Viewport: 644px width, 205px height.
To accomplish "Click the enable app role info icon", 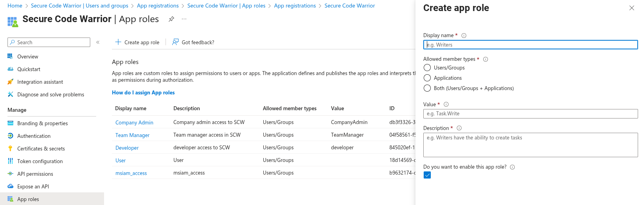I will coord(512,167).
